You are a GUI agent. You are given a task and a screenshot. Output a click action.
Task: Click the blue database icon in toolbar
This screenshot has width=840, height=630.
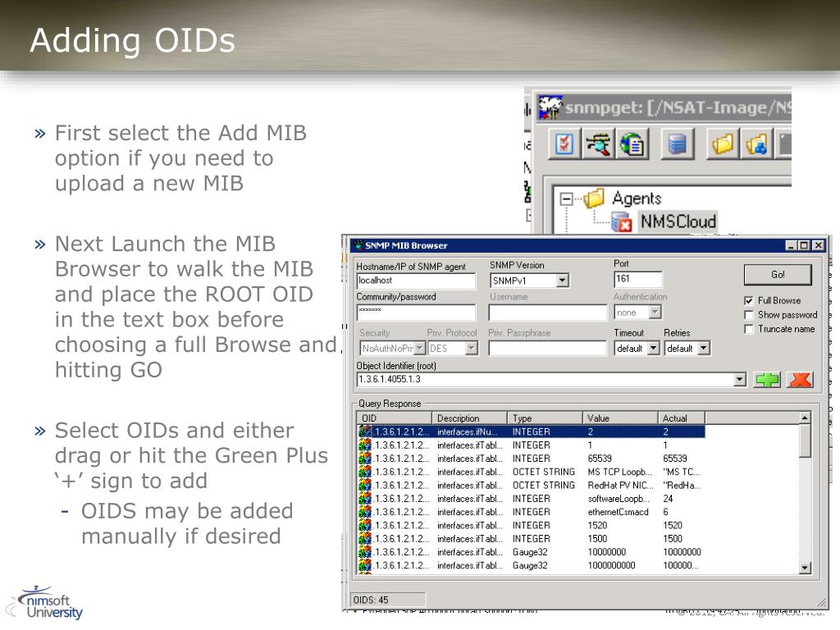(x=678, y=144)
